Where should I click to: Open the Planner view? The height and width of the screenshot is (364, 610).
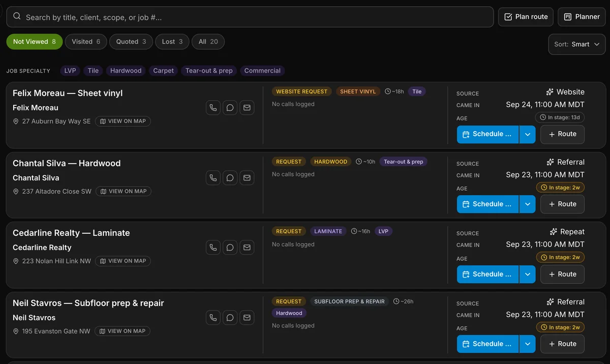click(x=582, y=17)
